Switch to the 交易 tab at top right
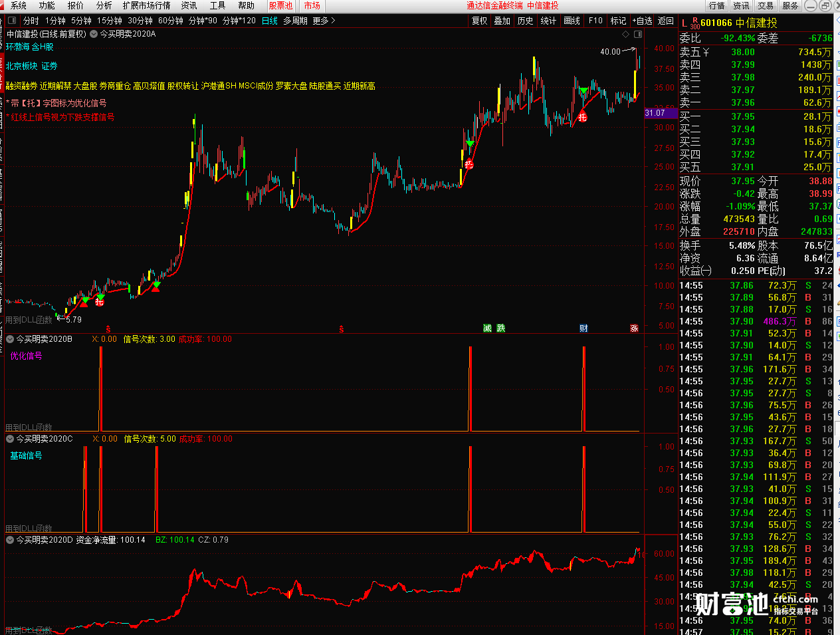The height and width of the screenshot is (635, 840). [766, 5]
